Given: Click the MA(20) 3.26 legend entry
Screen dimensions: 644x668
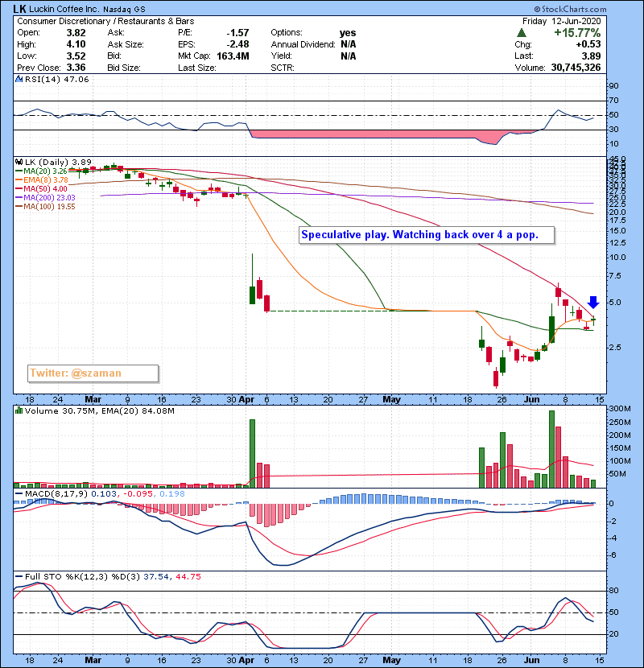Looking at the screenshot, I should click(x=41, y=171).
